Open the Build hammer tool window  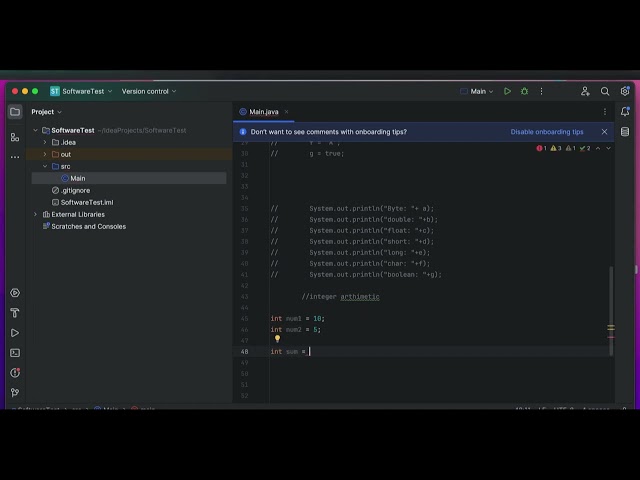pyautogui.click(x=15, y=313)
